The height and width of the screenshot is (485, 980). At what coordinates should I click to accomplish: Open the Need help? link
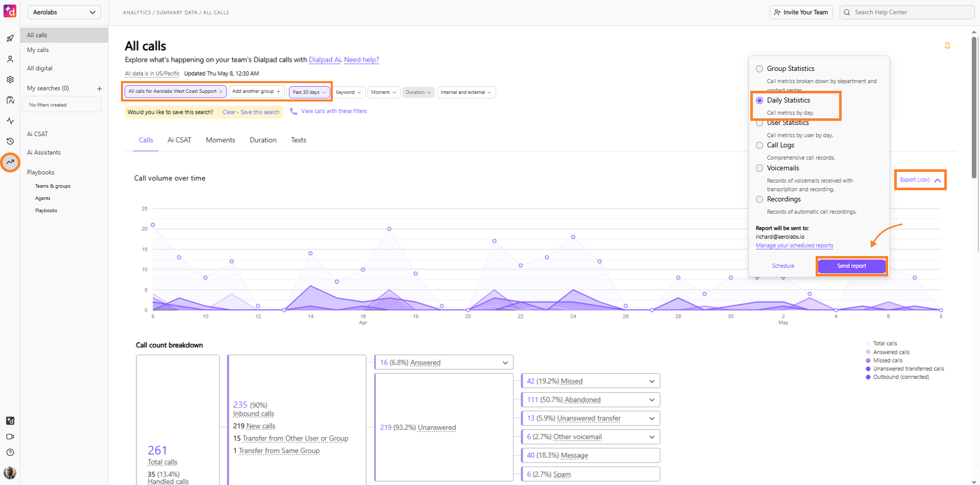point(361,60)
